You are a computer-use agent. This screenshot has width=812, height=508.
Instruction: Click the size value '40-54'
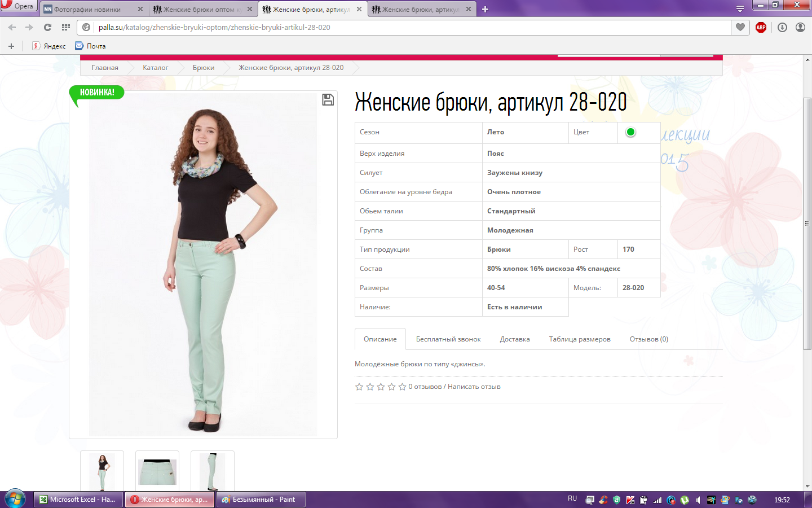(496, 288)
